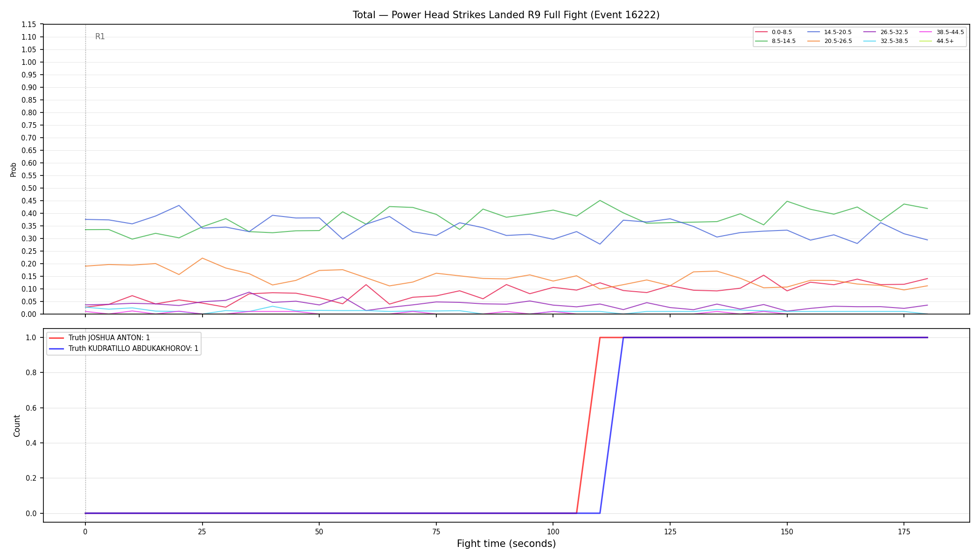The image size is (980, 560).
Task: Click the R1 round marker label
Action: coord(100,36)
